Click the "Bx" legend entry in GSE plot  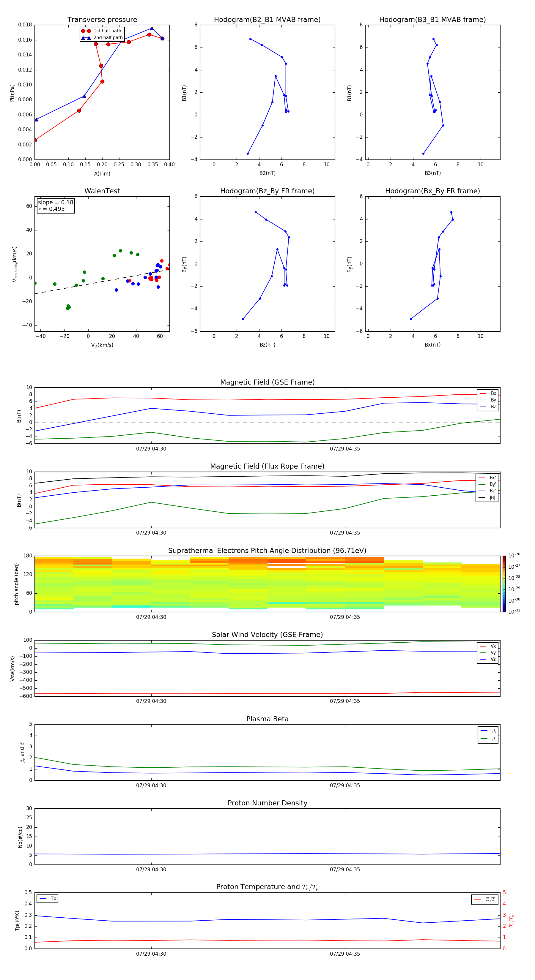coord(488,393)
